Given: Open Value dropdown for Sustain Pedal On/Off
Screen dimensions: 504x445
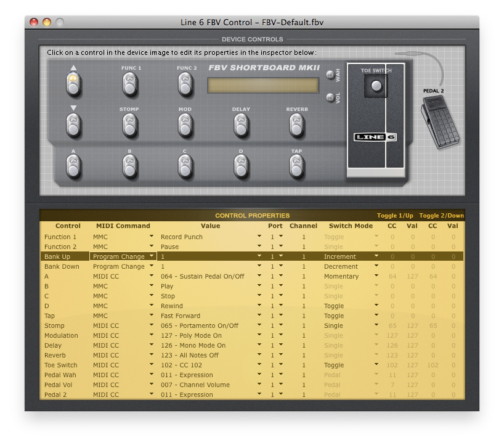Looking at the screenshot, I should click(259, 276).
